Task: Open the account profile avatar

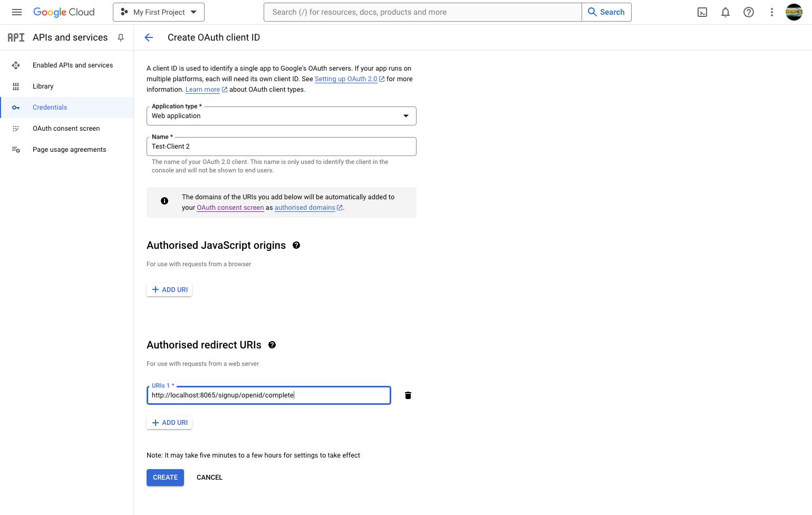Action: [794, 12]
